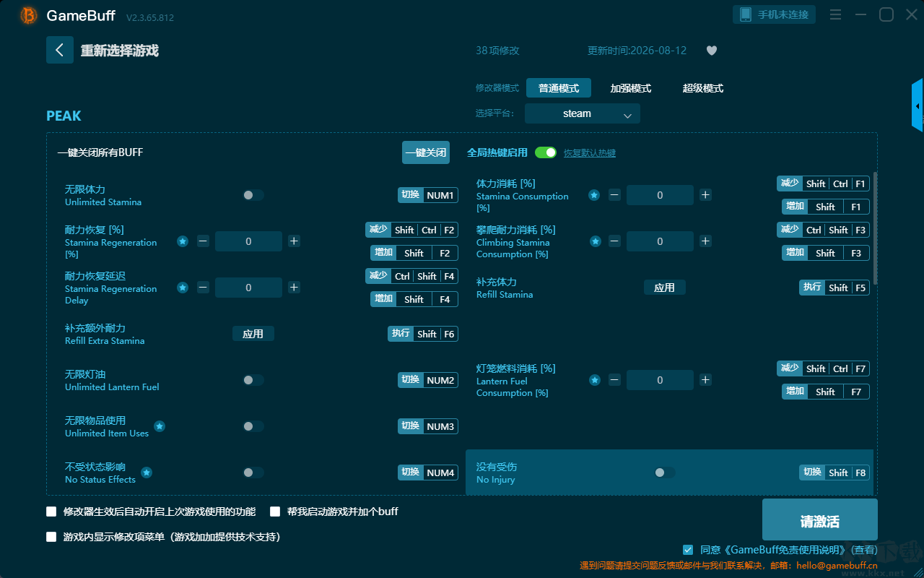Image resolution: width=924 pixels, height=578 pixels.
Task: Click star icon for Stamina Regeneration [%]
Action: (x=183, y=241)
